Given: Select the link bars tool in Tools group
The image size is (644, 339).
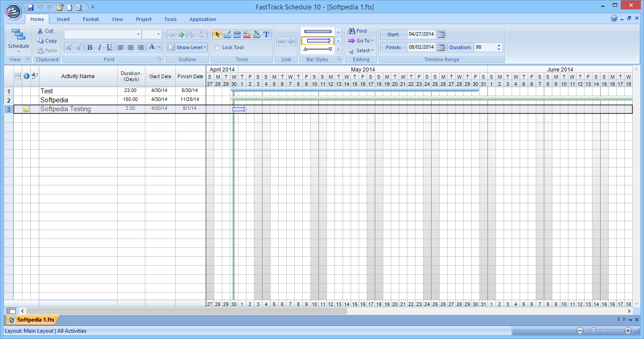Looking at the screenshot, I should coord(237,34).
